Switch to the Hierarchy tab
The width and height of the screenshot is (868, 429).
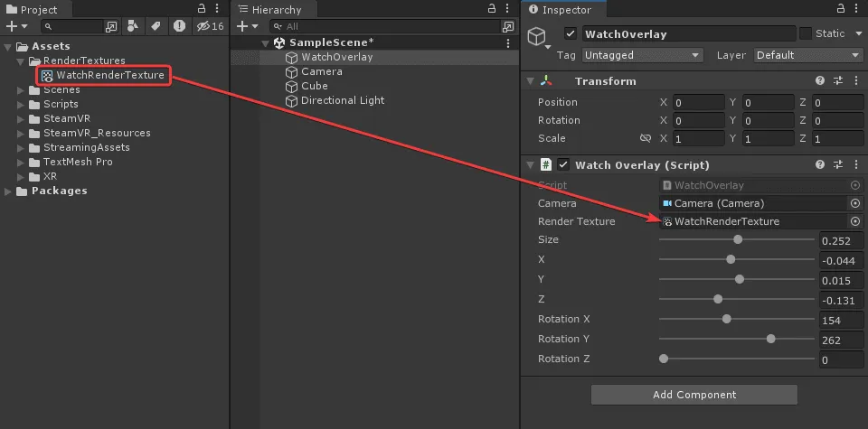point(275,9)
